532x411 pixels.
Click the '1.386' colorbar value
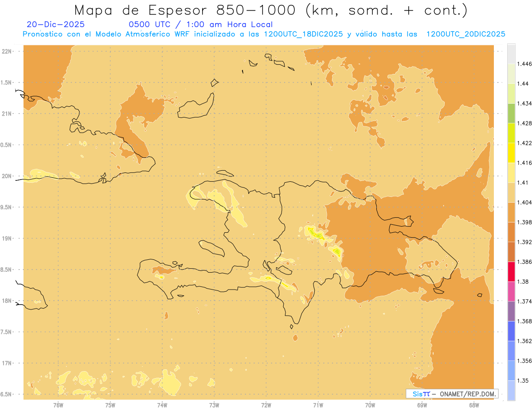524,262
